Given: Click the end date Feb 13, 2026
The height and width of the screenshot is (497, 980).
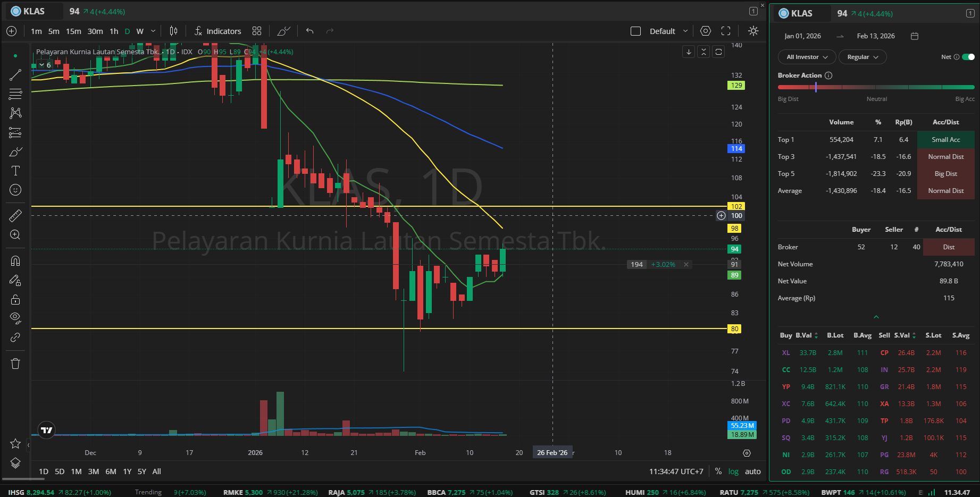Looking at the screenshot, I should click(x=876, y=36).
